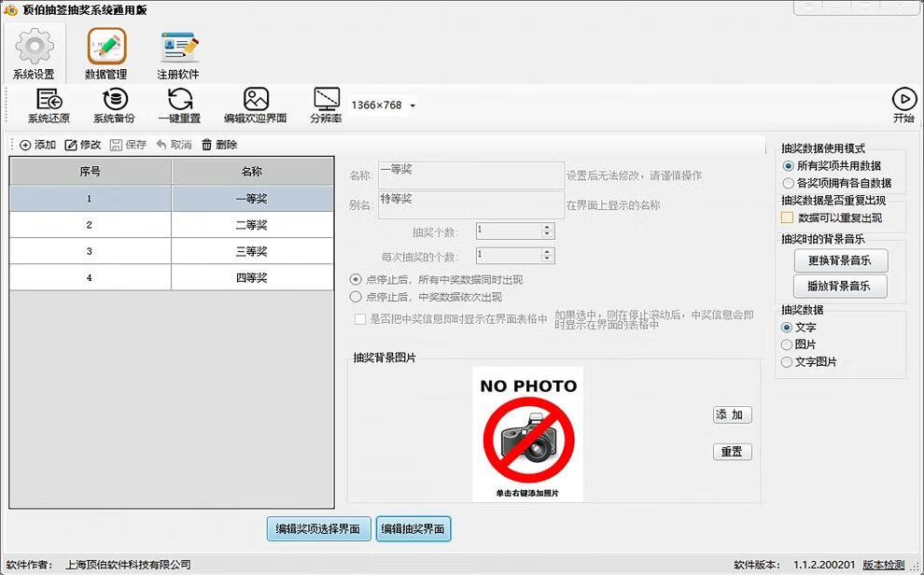
Task: Expand the 1366×768 resolution dropdown
Action: pyautogui.click(x=413, y=106)
